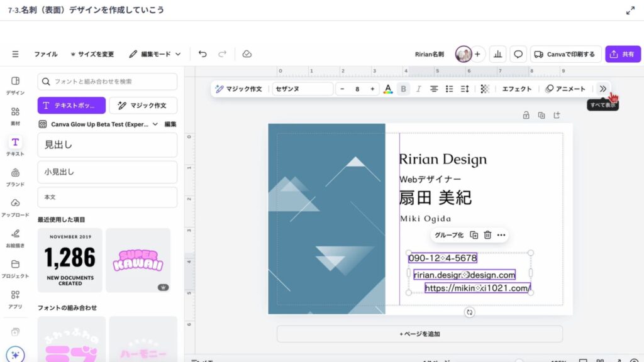Open line spacing settings
Viewport: 644px width, 362px height.
coord(465,89)
